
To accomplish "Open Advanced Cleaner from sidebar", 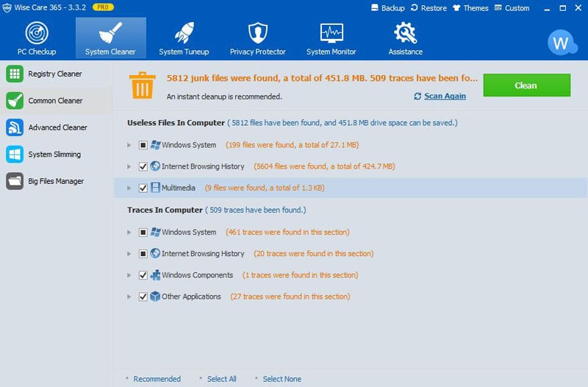I will click(56, 127).
